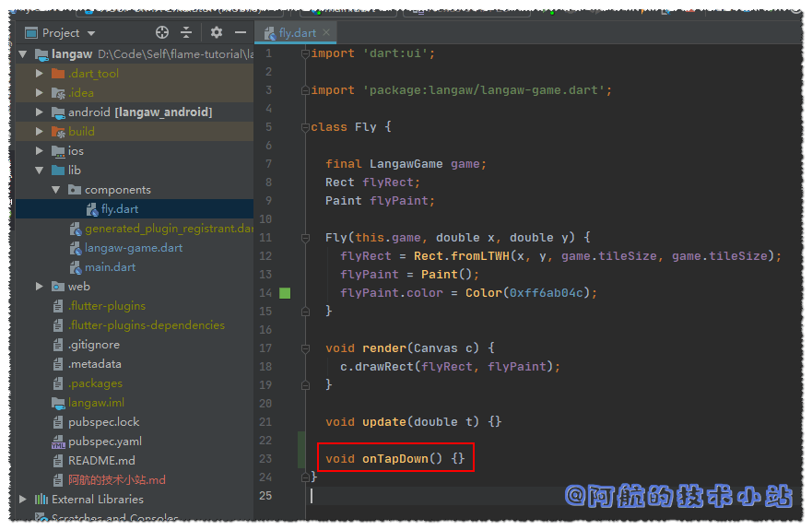
Task: Open pubspec.yaml from the file list
Action: click(x=104, y=442)
